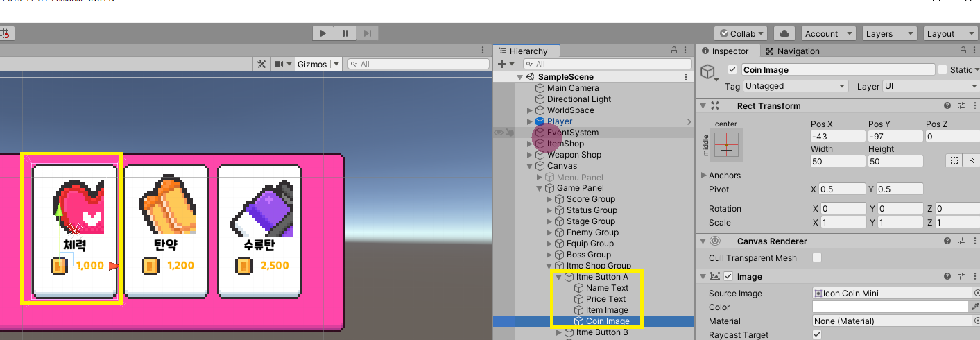Open the Account dropdown
Screen dimensions: 980x340
828,33
